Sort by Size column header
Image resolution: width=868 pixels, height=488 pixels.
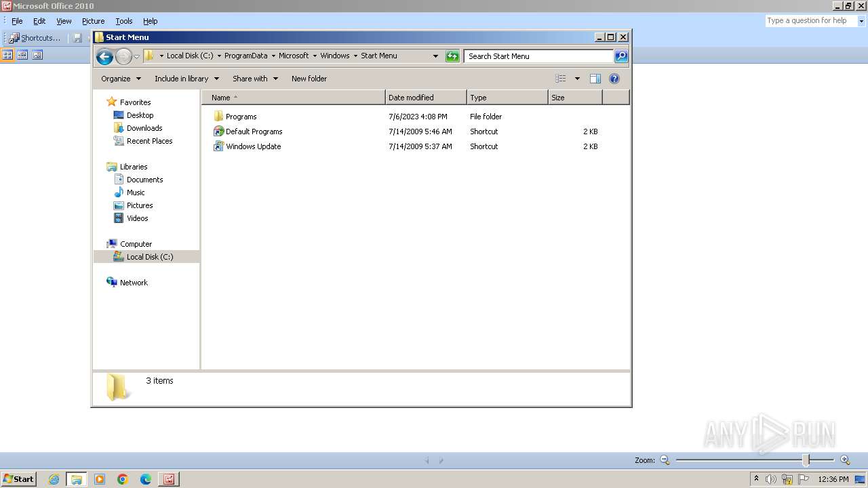tap(575, 98)
